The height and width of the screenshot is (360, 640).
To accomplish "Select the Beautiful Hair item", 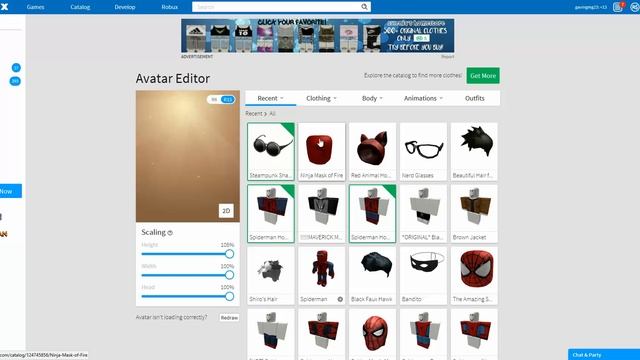I will point(474,151).
